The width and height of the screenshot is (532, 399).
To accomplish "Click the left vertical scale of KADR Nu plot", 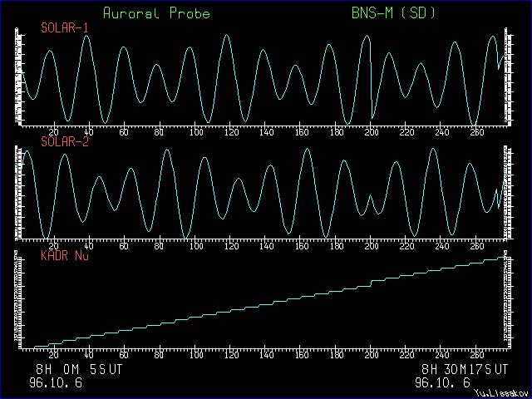I will pyautogui.click(x=18, y=301).
